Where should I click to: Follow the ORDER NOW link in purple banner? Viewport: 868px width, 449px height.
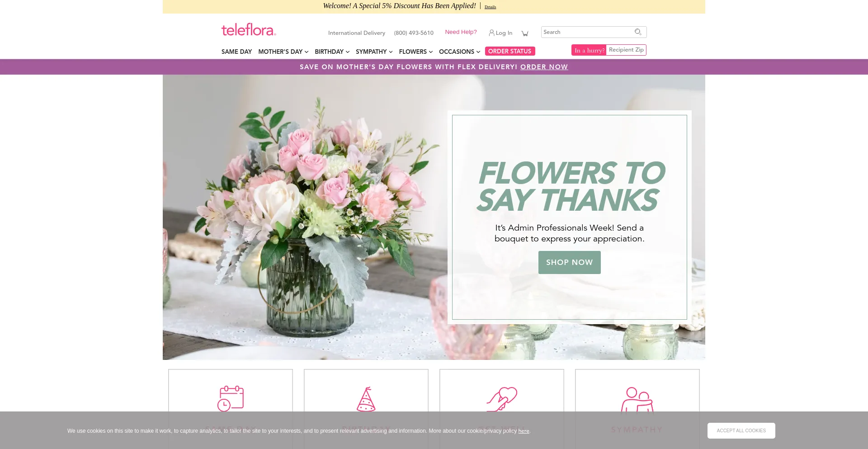tap(544, 67)
